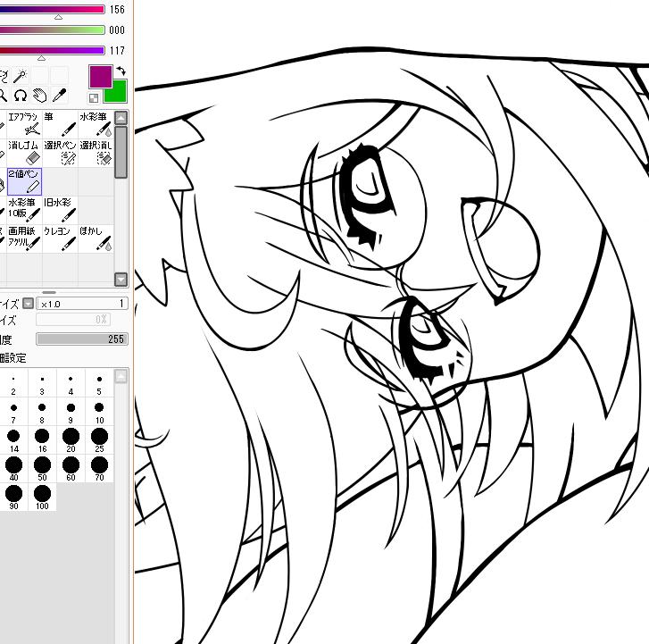Choose brush size preset 2

(13, 384)
